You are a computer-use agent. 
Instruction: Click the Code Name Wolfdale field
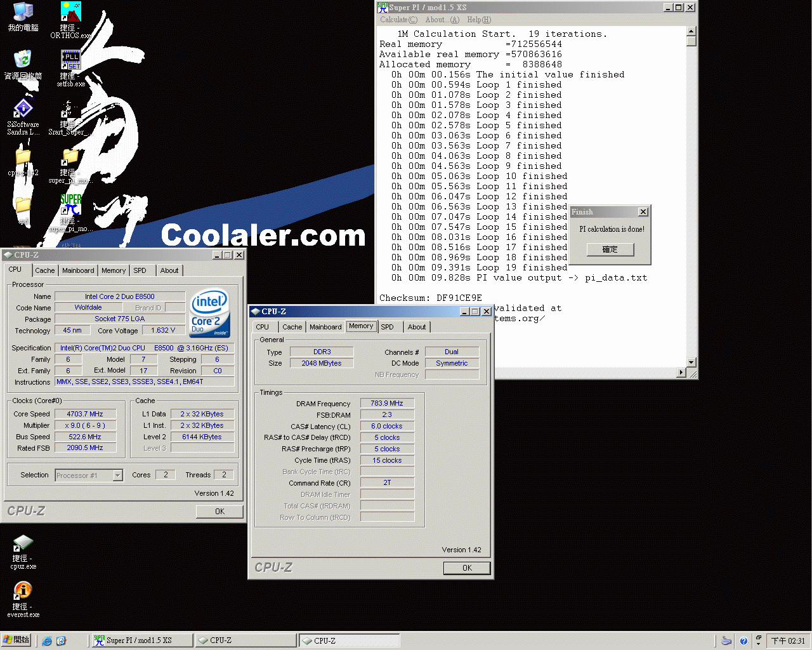click(88, 307)
